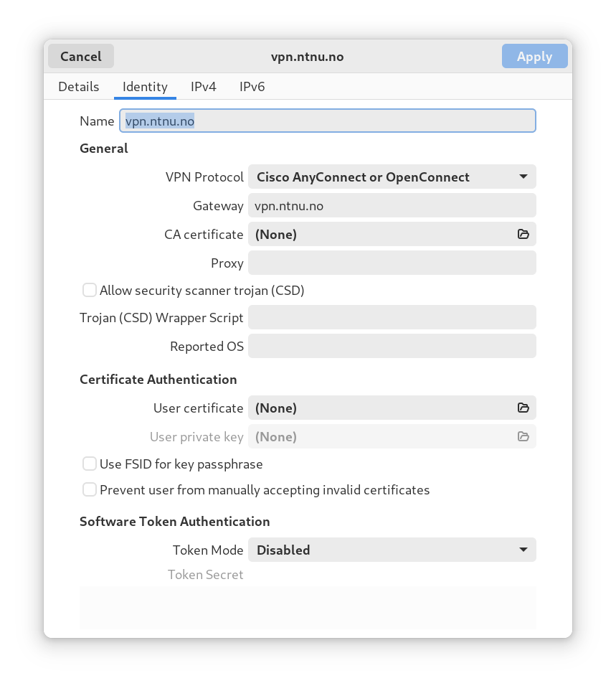Click the User private key folder icon
Screen dimensions: 616x686
click(523, 436)
